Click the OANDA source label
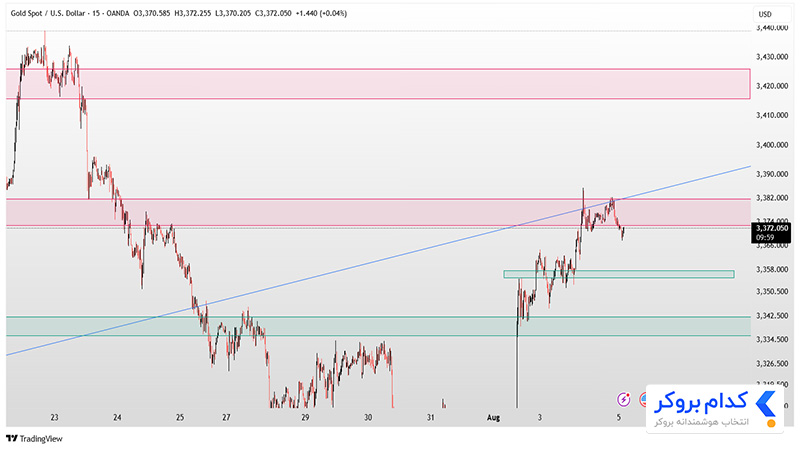This screenshot has height=450, width=800. pyautogui.click(x=117, y=13)
